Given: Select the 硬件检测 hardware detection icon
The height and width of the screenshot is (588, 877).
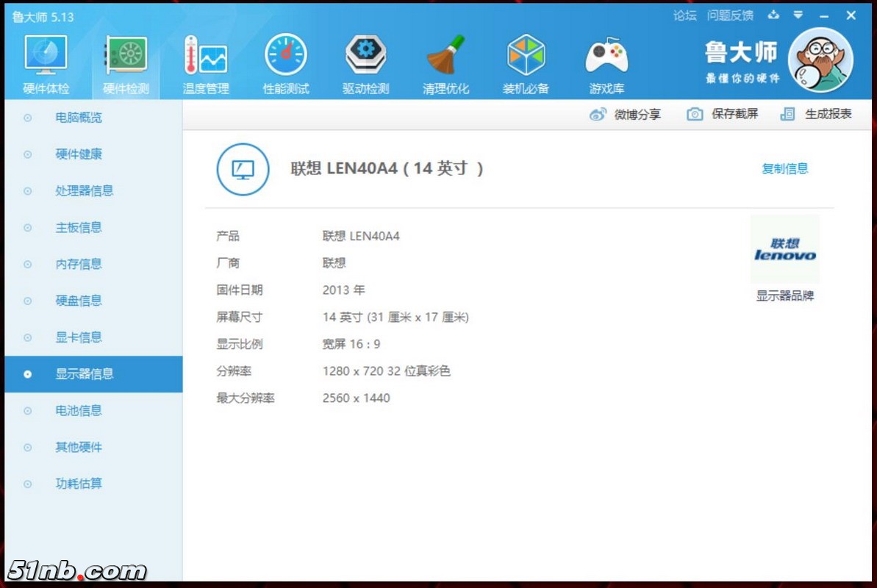Looking at the screenshot, I should (x=126, y=58).
